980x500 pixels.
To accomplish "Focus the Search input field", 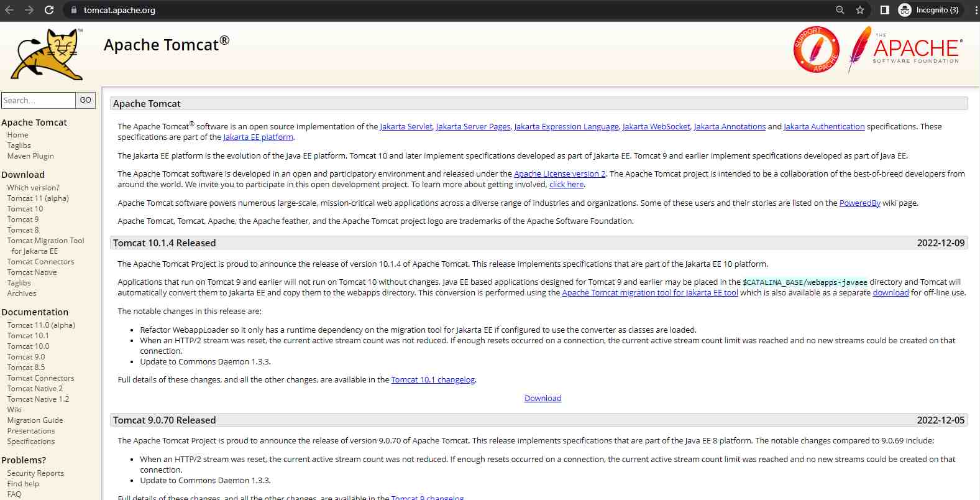I will (39, 100).
